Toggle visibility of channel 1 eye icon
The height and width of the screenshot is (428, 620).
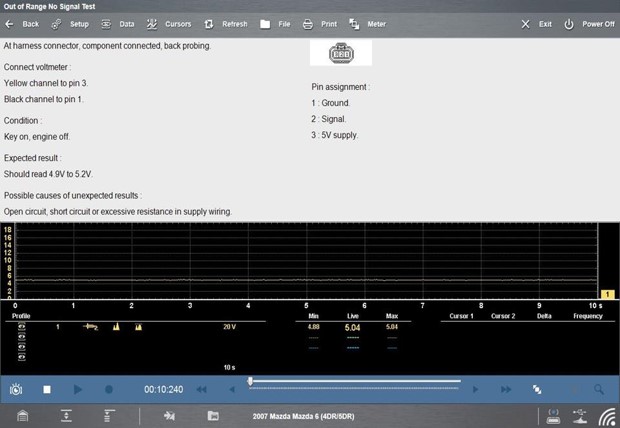click(22, 327)
